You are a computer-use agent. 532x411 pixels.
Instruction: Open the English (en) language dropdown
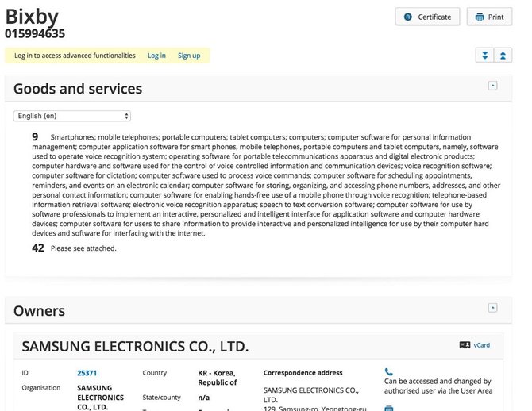(x=72, y=116)
